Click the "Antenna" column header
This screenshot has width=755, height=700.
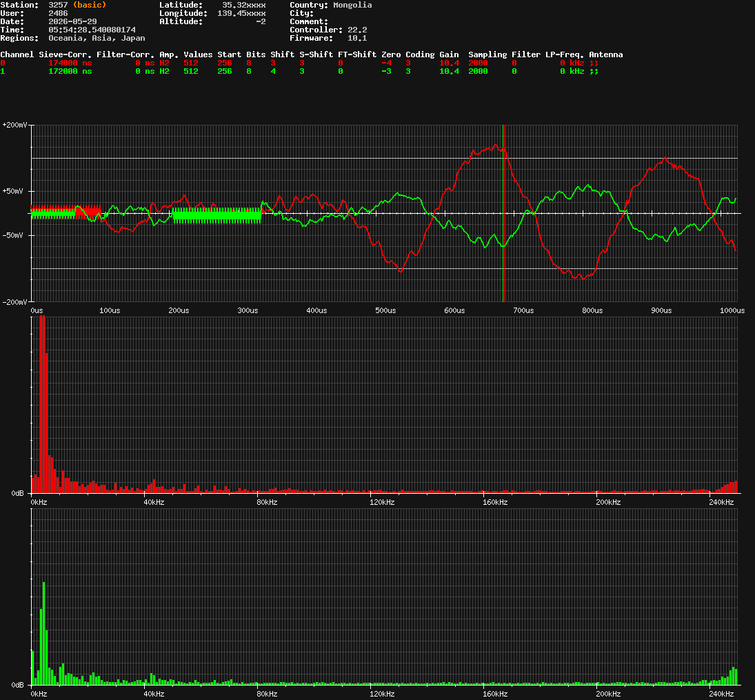[x=606, y=54]
